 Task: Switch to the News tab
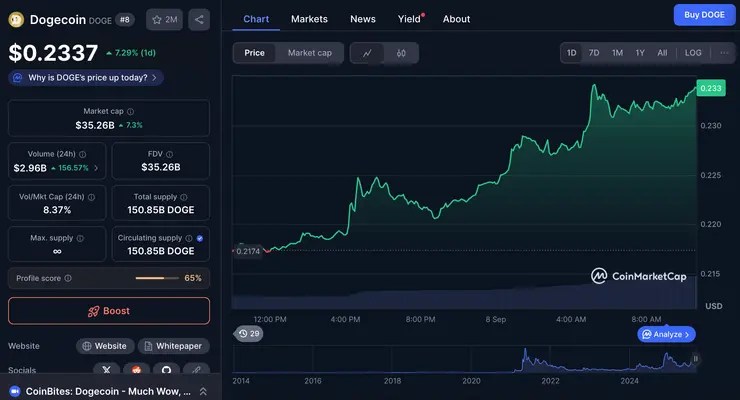[x=363, y=19]
